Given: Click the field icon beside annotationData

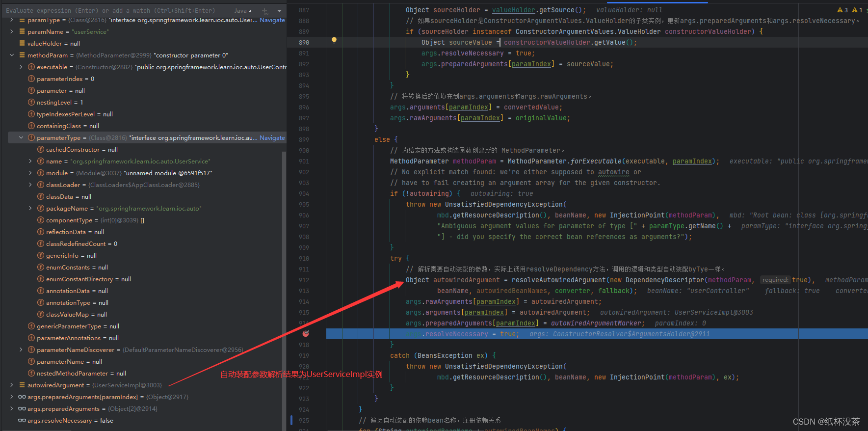Looking at the screenshot, I should [41, 291].
